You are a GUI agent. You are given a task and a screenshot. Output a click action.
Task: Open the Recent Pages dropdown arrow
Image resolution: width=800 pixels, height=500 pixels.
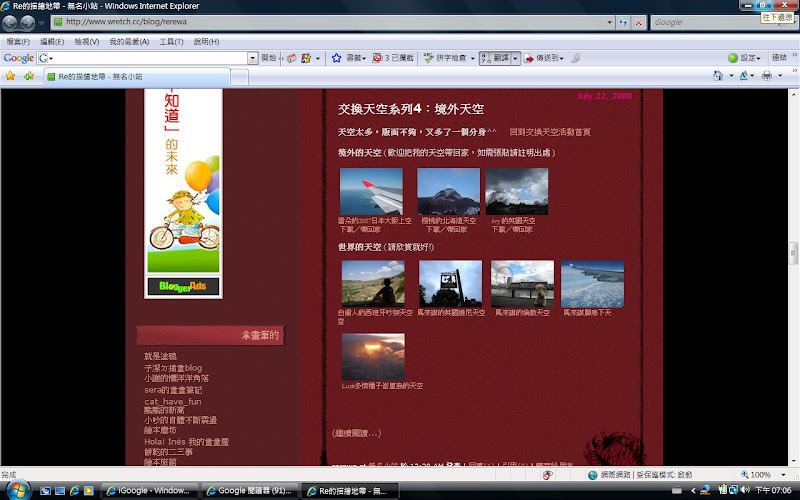(x=41, y=23)
